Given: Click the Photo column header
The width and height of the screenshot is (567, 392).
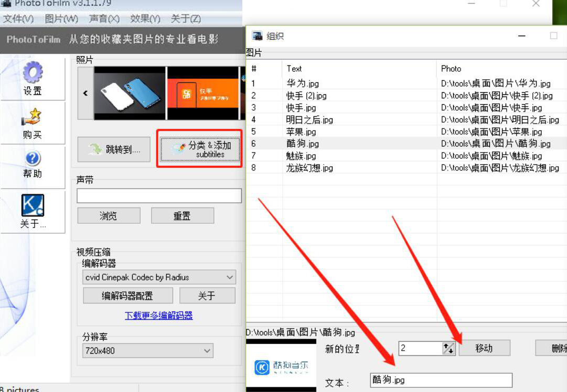Looking at the screenshot, I should (502, 69).
